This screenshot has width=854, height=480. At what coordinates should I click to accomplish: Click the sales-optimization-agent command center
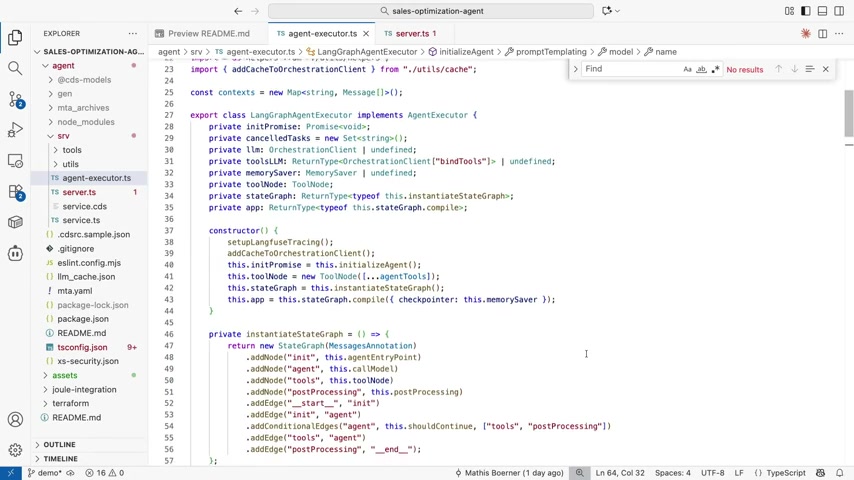[431, 11]
